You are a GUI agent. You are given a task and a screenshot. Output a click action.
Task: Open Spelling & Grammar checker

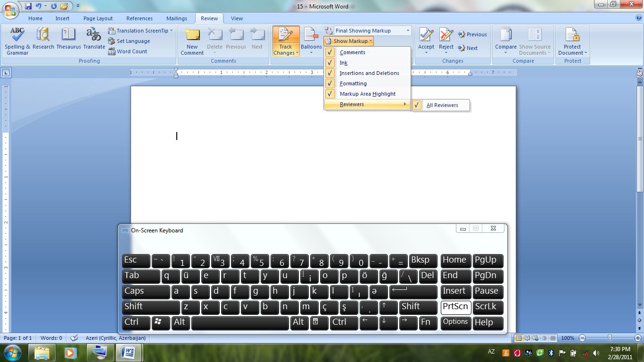[x=17, y=41]
